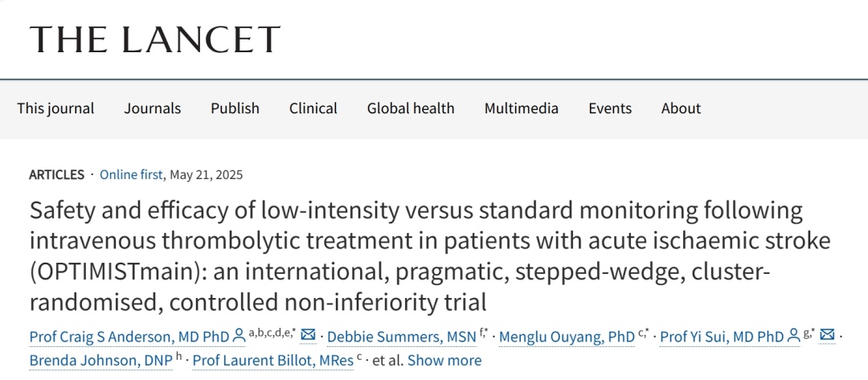
Task: Expand author list with Show more
Action: point(444,361)
